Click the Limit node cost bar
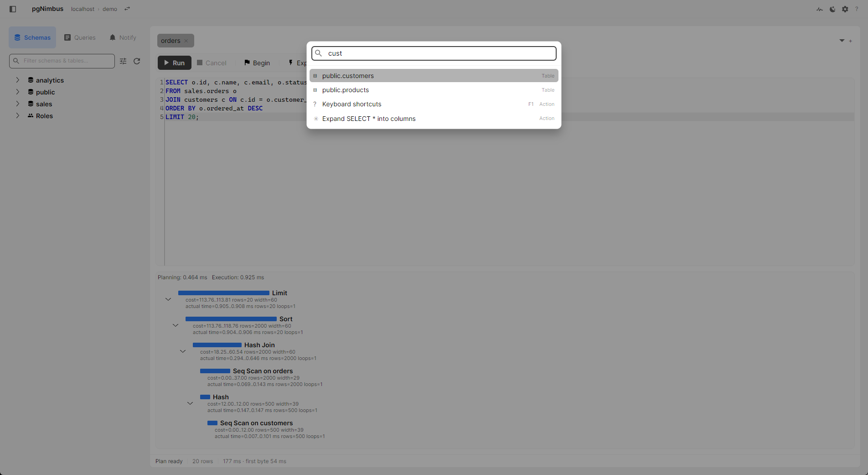Viewport: 868px width, 475px height. pyautogui.click(x=223, y=293)
